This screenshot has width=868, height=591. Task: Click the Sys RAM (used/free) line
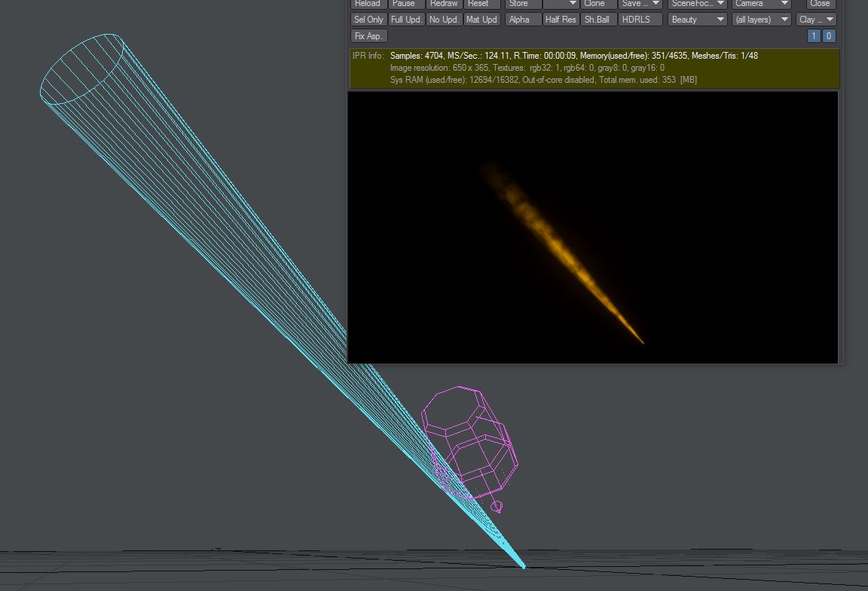coord(543,80)
